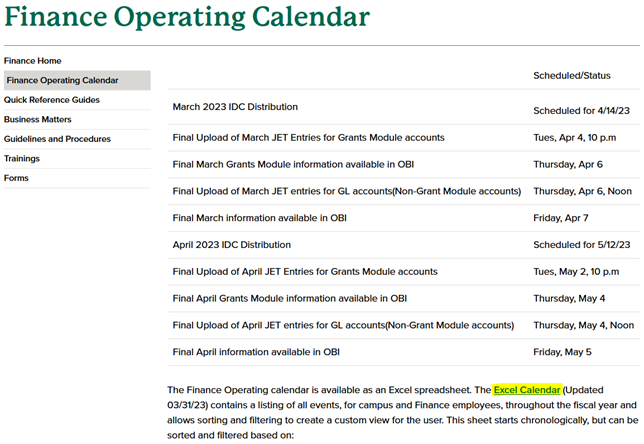Viewport: 644px width, 444px height.
Task: Navigate to Trainings in sidebar
Action: click(x=22, y=158)
